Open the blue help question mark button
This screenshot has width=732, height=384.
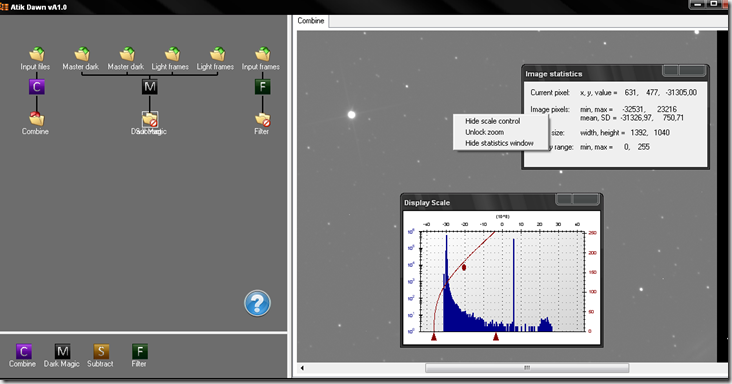(257, 303)
